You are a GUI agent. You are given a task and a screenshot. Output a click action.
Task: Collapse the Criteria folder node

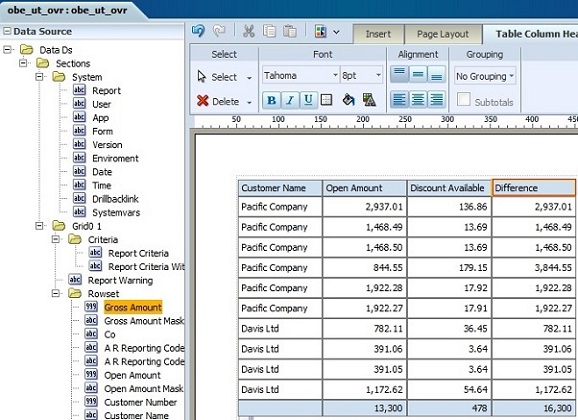pos(56,239)
